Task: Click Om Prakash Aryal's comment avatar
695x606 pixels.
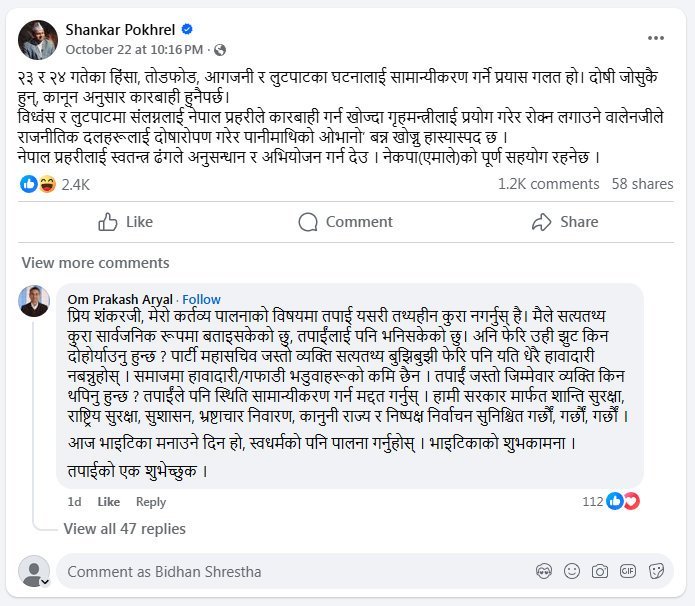Action: click(36, 301)
